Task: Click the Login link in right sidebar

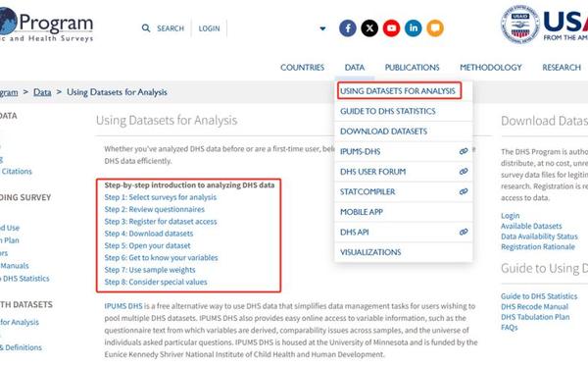Action: 511,216
